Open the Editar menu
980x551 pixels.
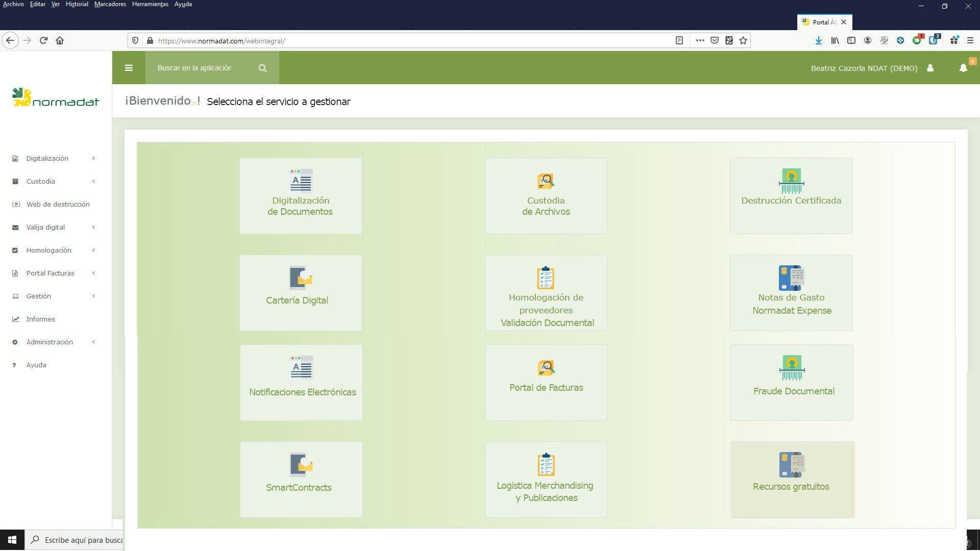coord(37,4)
